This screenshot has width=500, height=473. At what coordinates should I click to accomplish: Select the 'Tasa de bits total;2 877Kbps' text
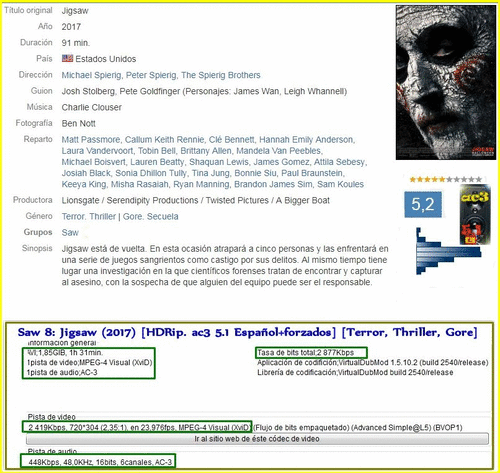pos(306,353)
